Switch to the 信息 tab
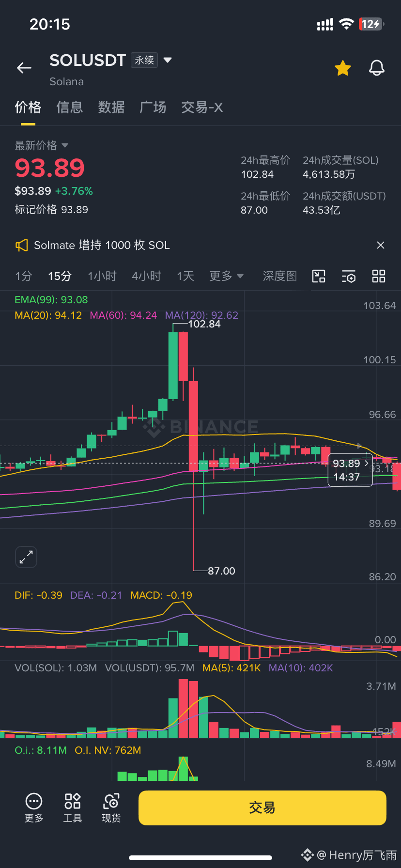401x868 pixels. (70, 107)
